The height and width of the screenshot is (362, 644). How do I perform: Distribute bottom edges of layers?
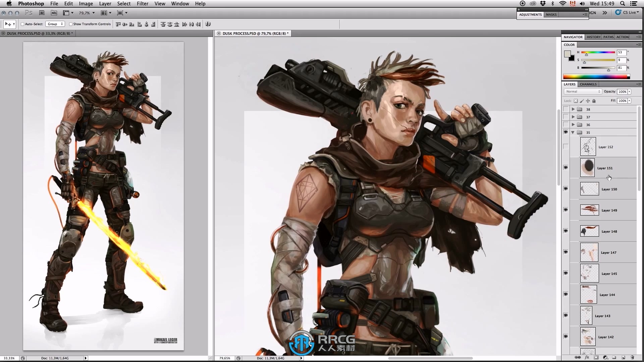point(177,24)
